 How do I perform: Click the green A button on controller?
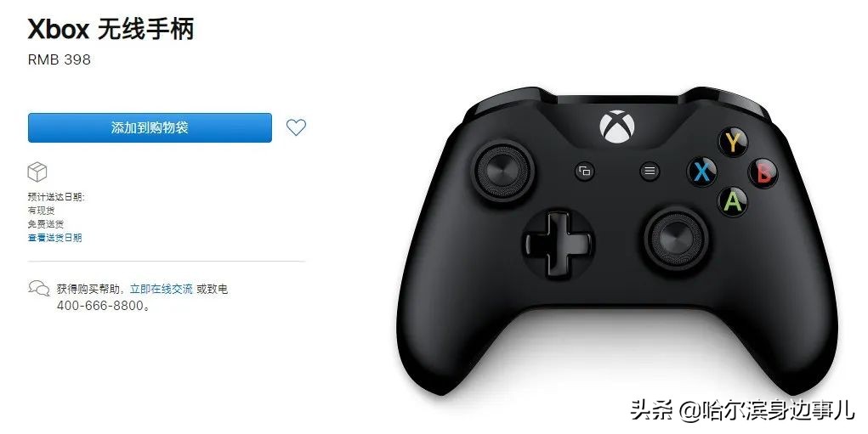point(733,201)
